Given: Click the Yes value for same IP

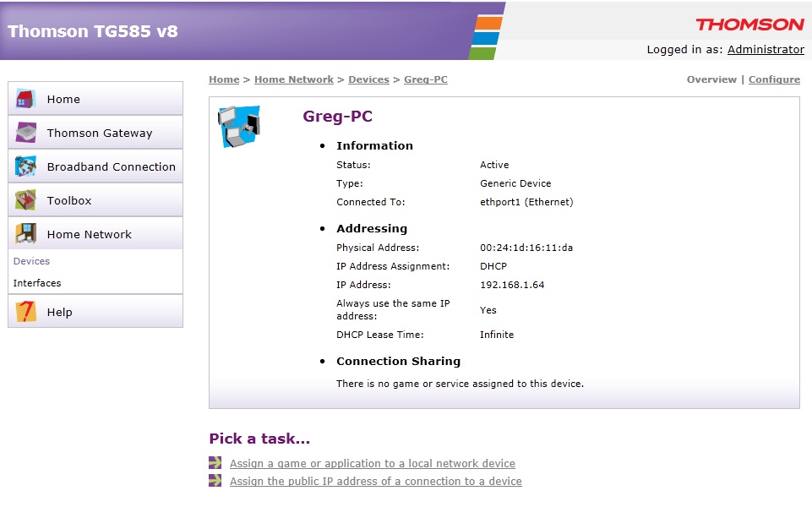Looking at the screenshot, I should click(488, 310).
